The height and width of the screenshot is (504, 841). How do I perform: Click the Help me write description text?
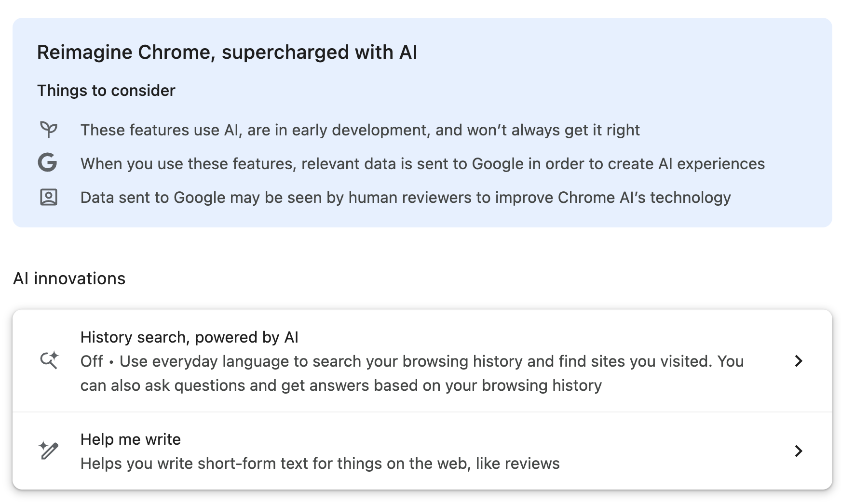pos(320,464)
